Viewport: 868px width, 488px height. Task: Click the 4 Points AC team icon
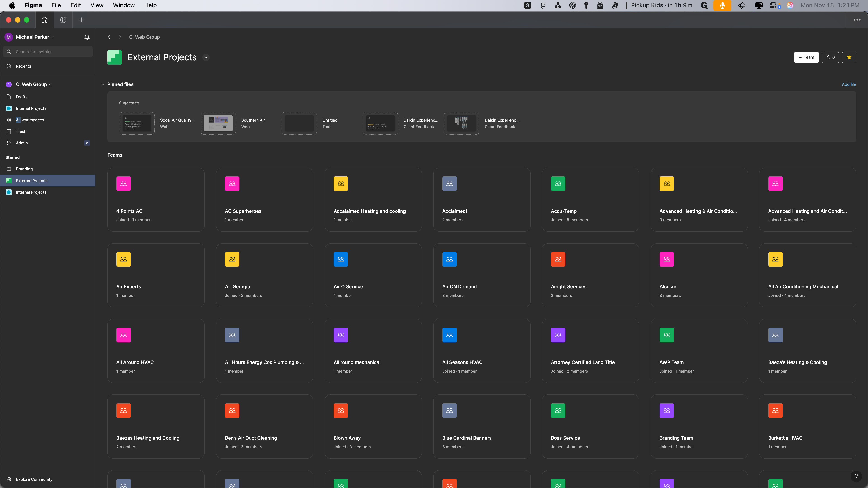[x=124, y=183]
